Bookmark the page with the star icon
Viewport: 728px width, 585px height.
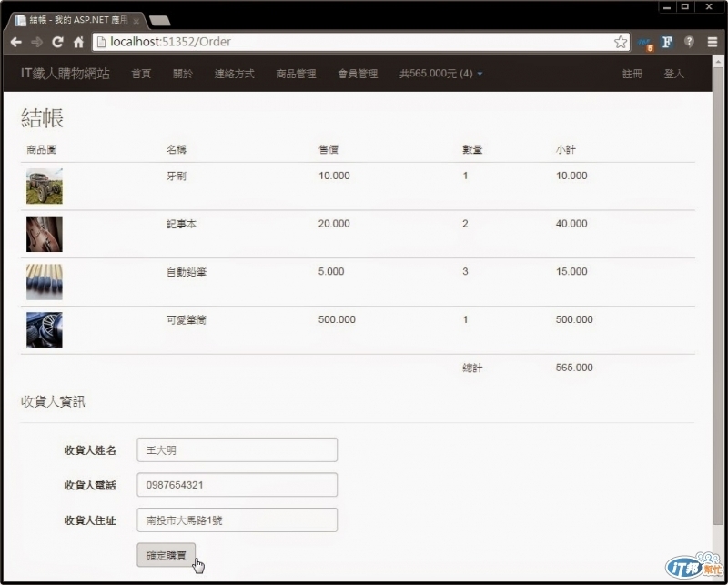tap(621, 42)
